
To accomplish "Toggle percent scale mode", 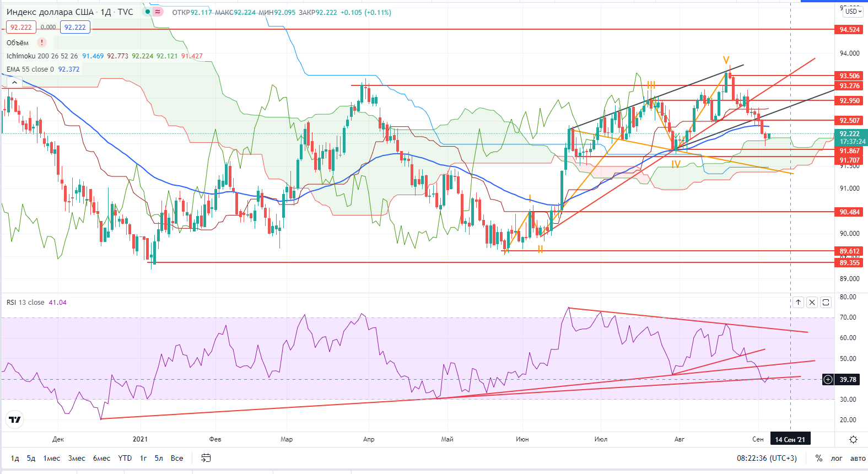I will point(819,458).
